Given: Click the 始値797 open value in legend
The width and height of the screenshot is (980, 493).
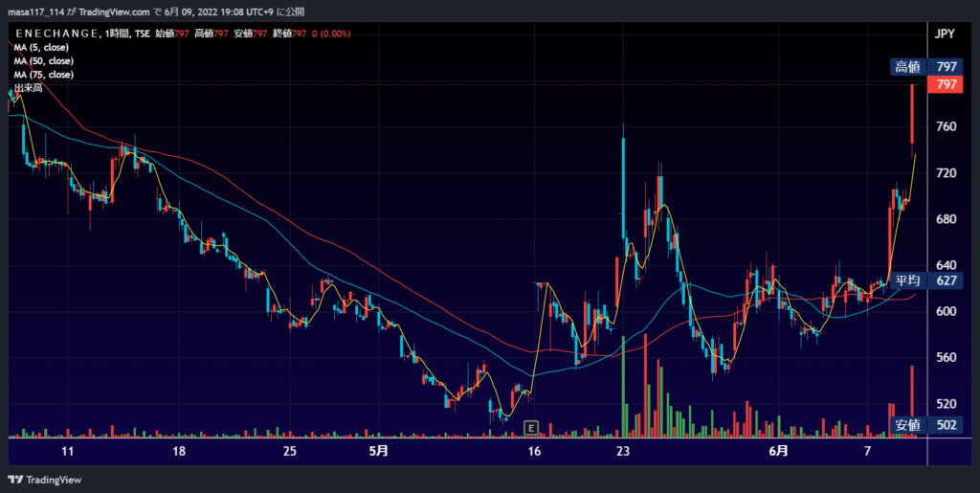Looking at the screenshot, I should 172,34.
